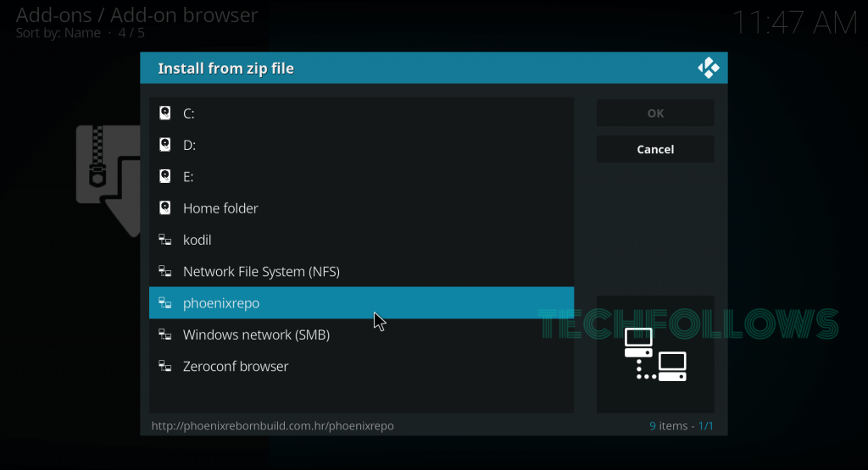Click the phoenixrebornbuild URL path text
This screenshot has height=470, width=868.
[272, 426]
